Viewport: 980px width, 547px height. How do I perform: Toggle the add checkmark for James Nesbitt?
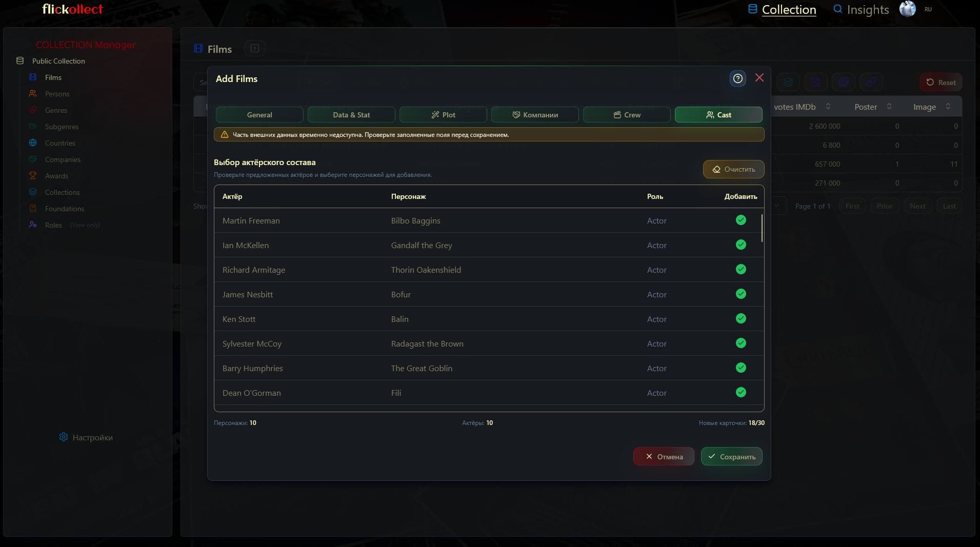point(741,294)
